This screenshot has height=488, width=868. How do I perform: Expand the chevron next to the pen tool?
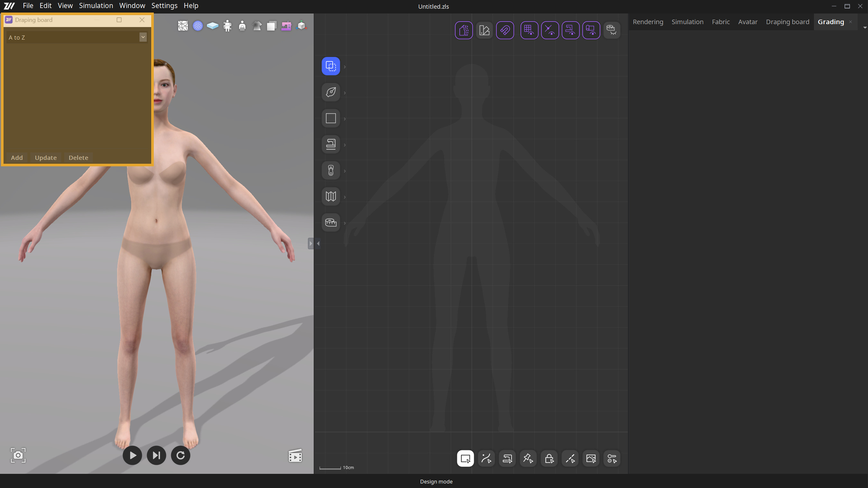tap(345, 93)
